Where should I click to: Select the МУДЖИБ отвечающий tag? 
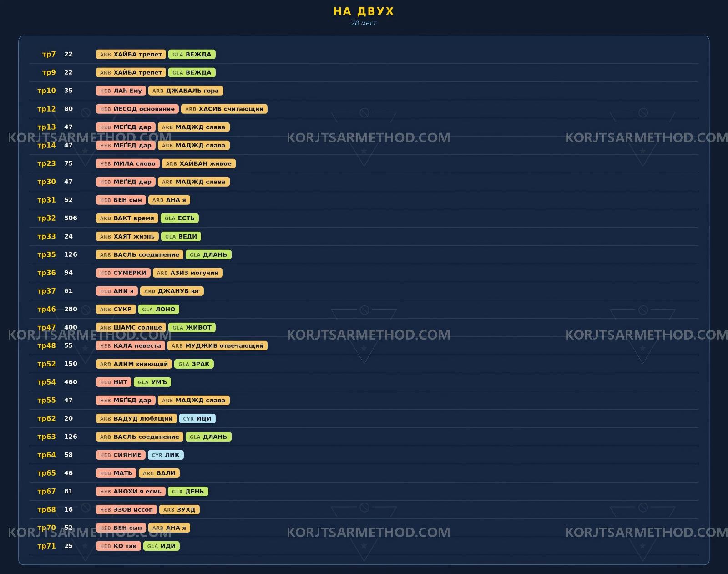point(217,345)
